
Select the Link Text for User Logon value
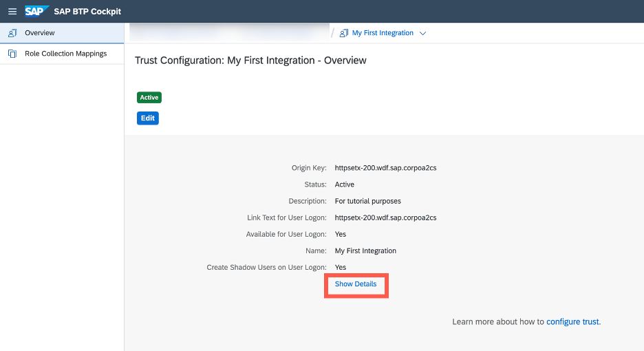click(386, 217)
